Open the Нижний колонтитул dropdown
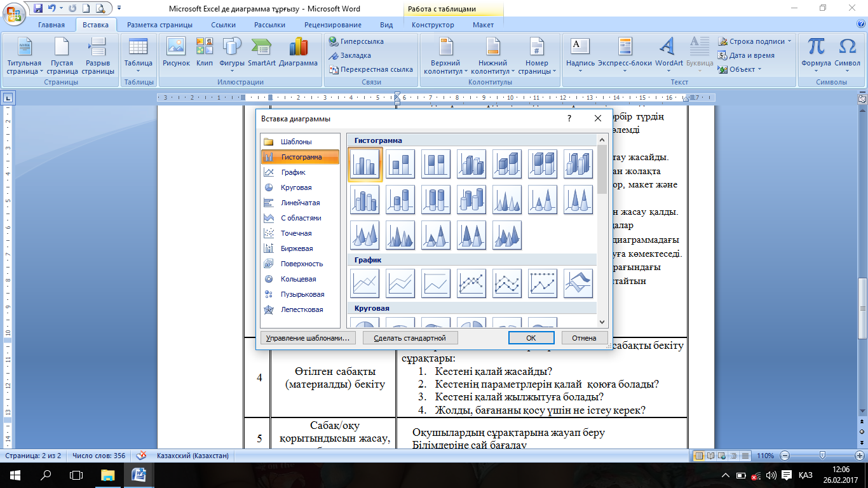 point(493,56)
